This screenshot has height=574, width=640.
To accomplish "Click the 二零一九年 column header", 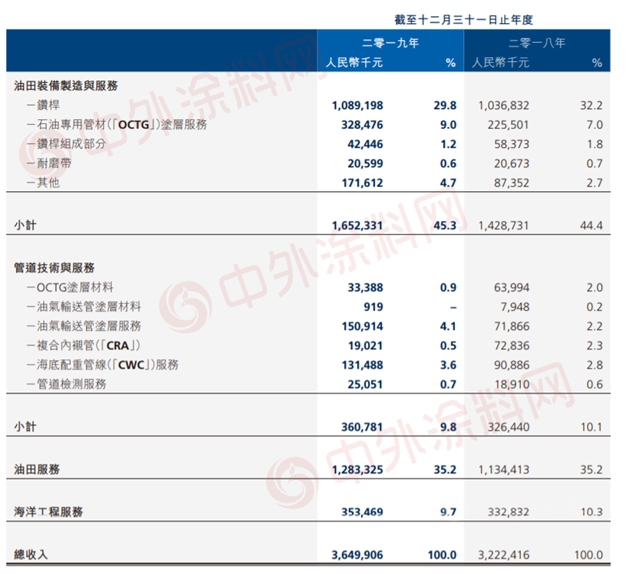I will (390, 43).
